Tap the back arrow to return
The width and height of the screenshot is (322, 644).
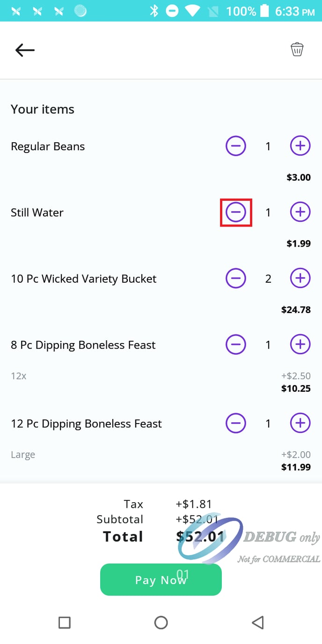(24, 50)
